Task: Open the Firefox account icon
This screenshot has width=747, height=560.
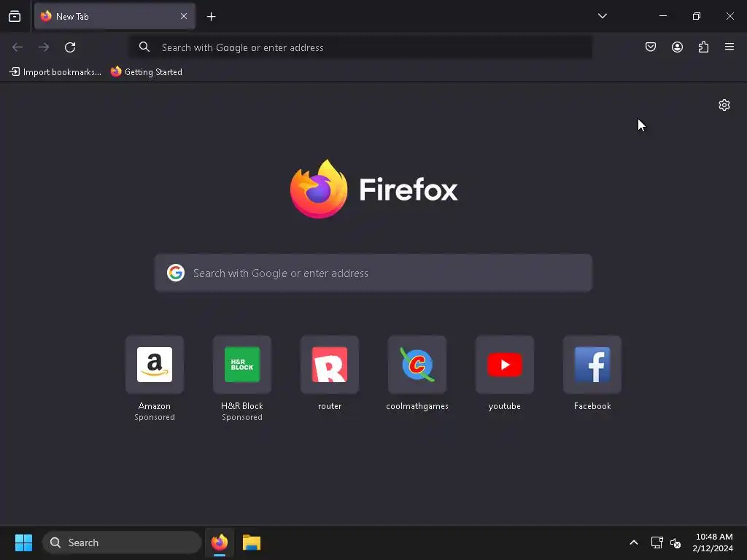Action: (x=677, y=47)
